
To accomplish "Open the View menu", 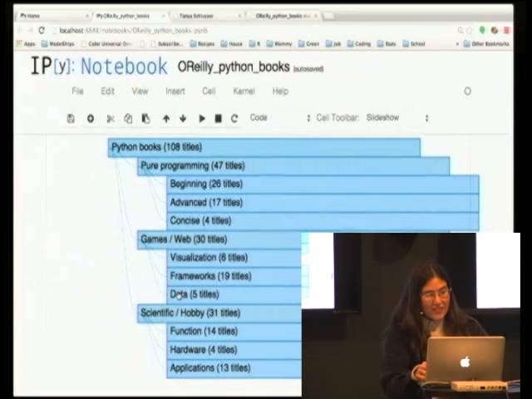I will [x=140, y=91].
